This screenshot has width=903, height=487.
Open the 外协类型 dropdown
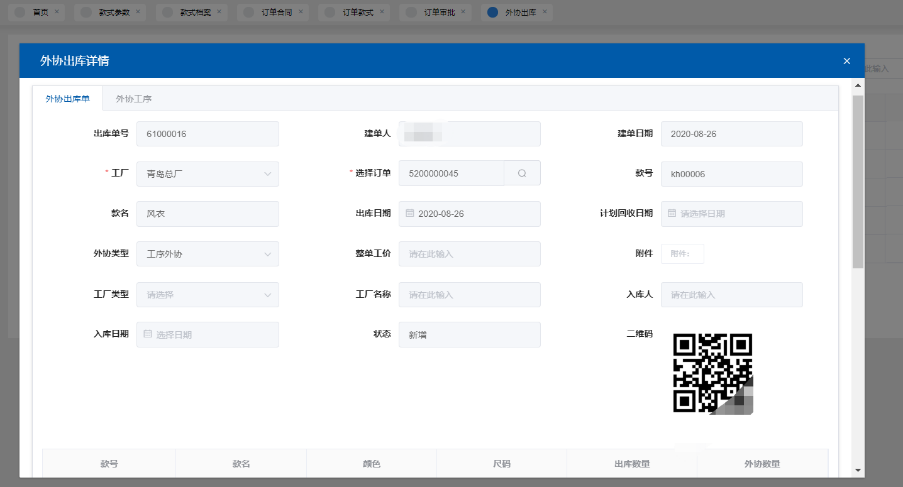[x=209, y=254]
